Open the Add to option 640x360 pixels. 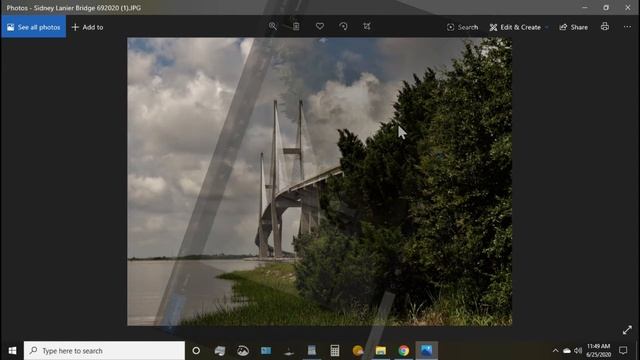[87, 27]
